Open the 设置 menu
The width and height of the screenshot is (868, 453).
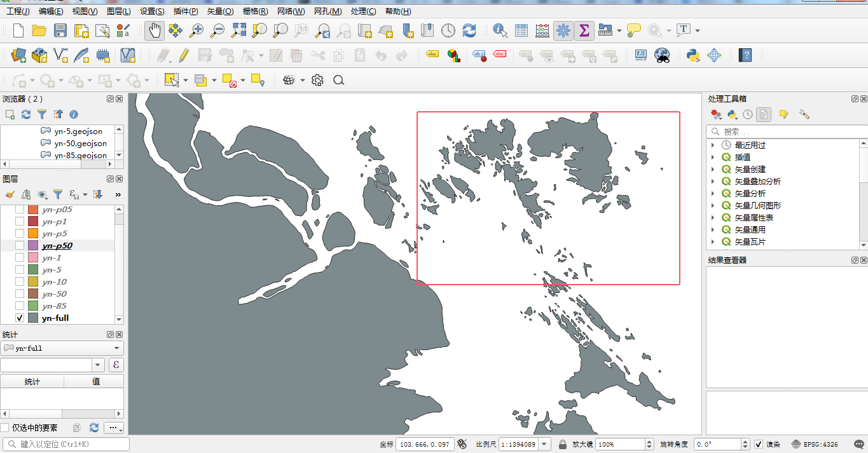(x=152, y=11)
